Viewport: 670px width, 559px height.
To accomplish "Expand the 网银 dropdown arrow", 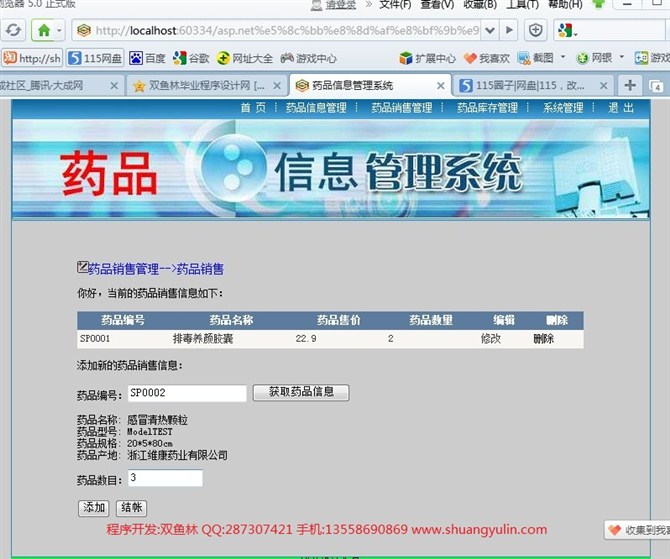I will pyautogui.click(x=622, y=57).
